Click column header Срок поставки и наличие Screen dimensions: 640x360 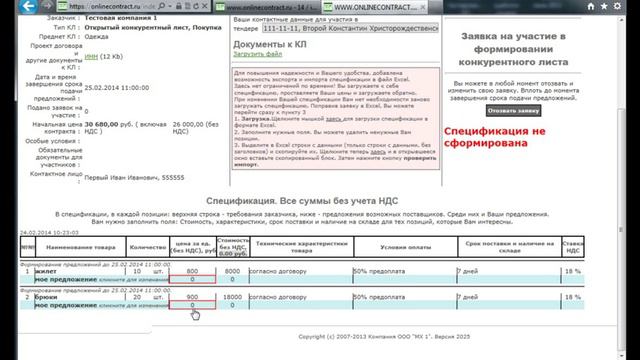[x=509, y=247]
